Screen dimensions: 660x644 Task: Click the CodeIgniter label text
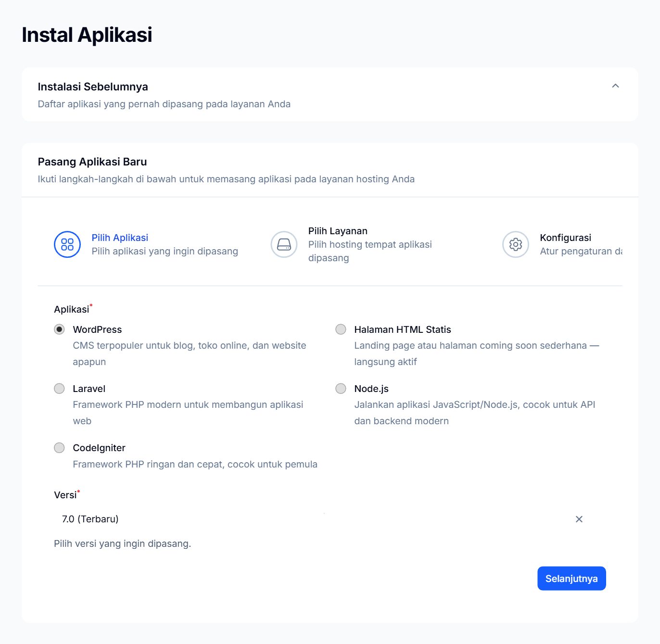click(99, 448)
